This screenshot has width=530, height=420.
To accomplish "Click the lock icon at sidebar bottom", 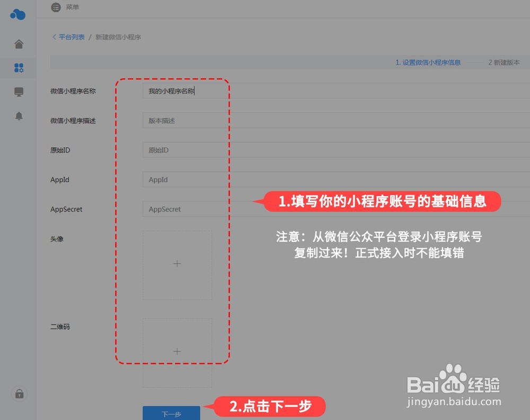I will (19, 394).
